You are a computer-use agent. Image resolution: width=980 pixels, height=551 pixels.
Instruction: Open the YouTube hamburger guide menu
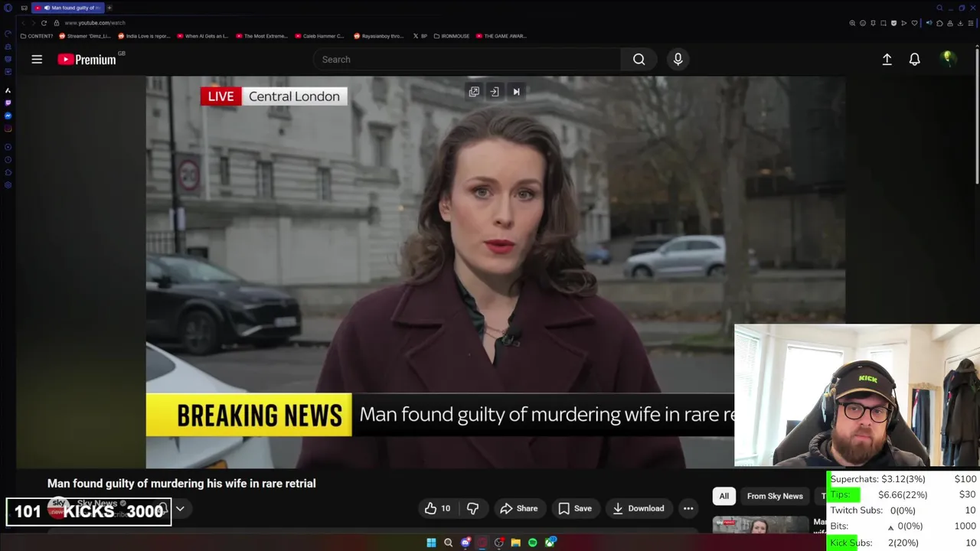point(37,59)
